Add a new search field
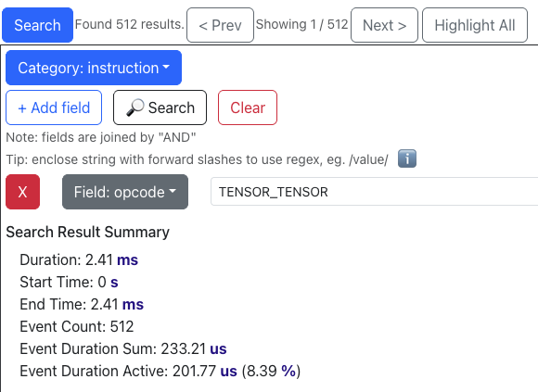 (x=54, y=107)
